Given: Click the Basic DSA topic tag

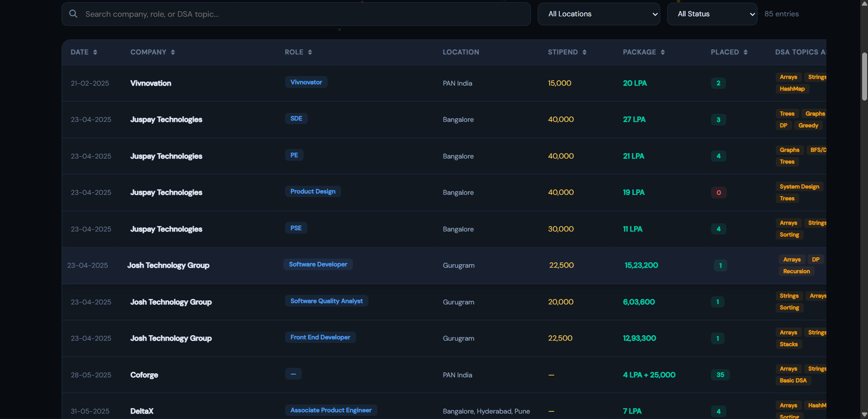Looking at the screenshot, I should 793,380.
